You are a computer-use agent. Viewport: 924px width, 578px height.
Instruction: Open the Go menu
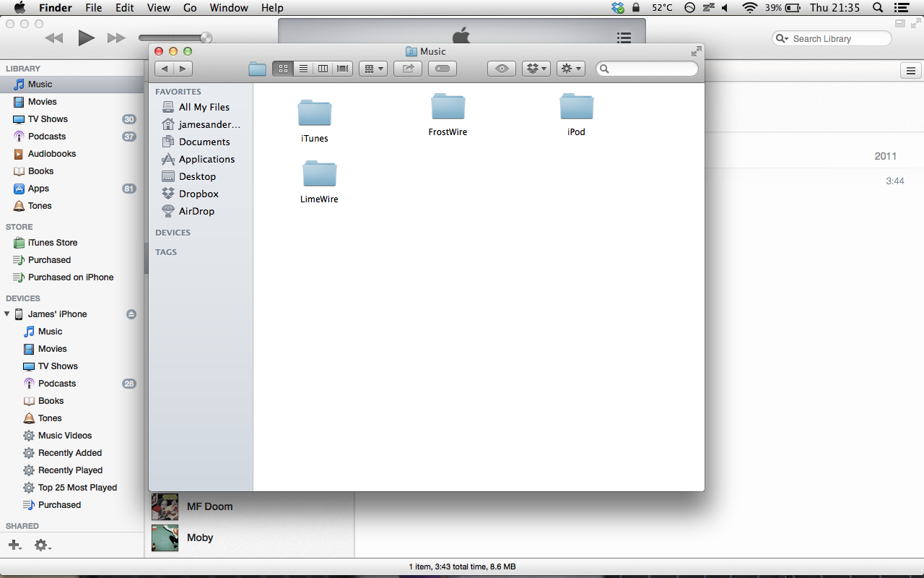pos(190,8)
